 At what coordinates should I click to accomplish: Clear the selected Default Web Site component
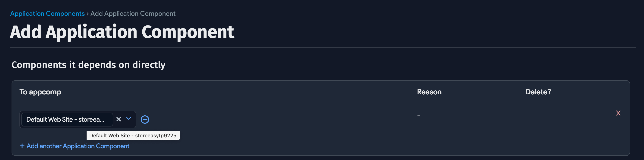click(x=119, y=119)
